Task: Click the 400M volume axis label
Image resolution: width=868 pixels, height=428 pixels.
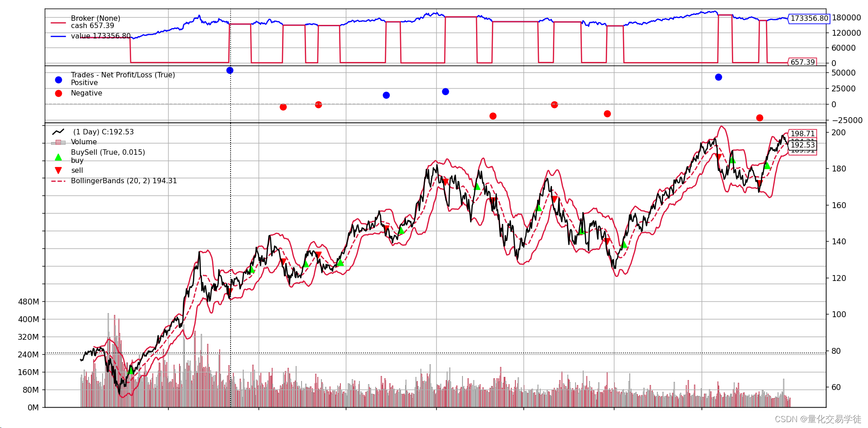Action: 28,319
